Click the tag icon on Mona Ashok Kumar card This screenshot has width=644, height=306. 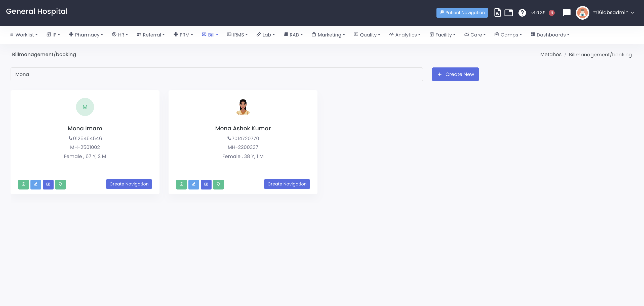tap(218, 184)
